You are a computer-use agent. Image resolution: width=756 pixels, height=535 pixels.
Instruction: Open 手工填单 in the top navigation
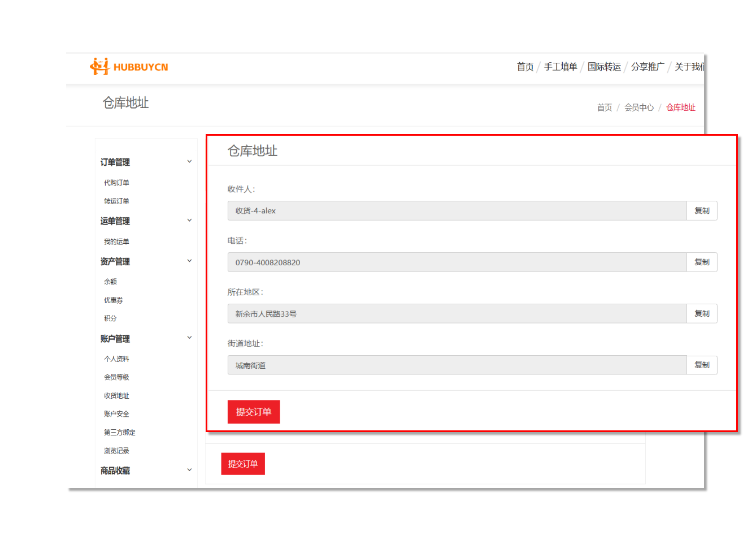[x=561, y=67]
